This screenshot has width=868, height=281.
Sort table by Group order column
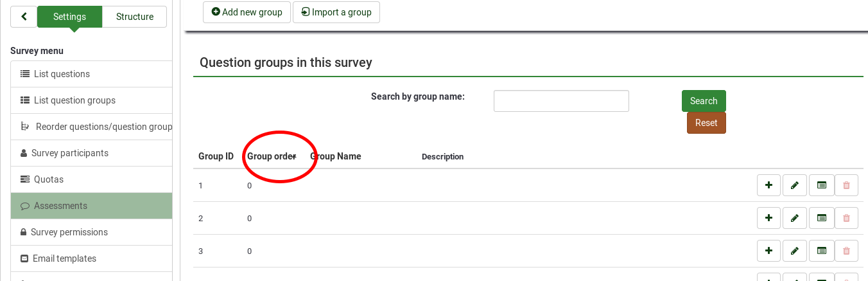click(271, 156)
